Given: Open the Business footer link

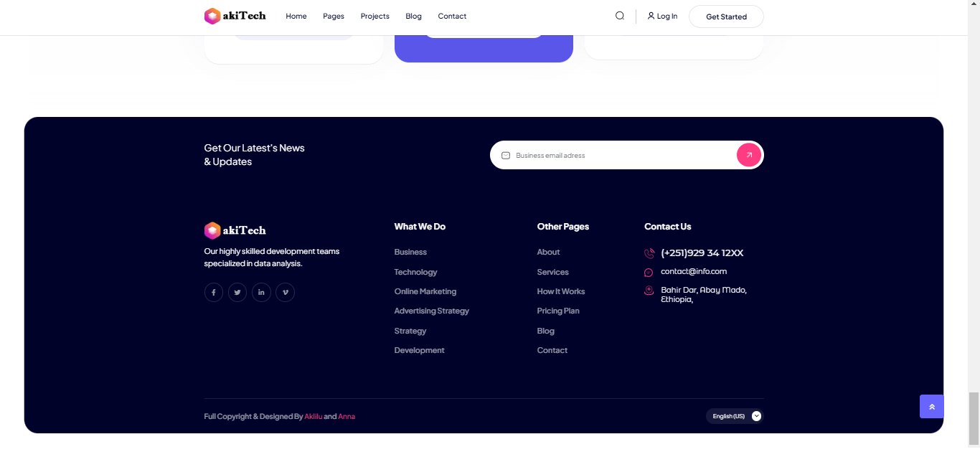Looking at the screenshot, I should [x=410, y=252].
